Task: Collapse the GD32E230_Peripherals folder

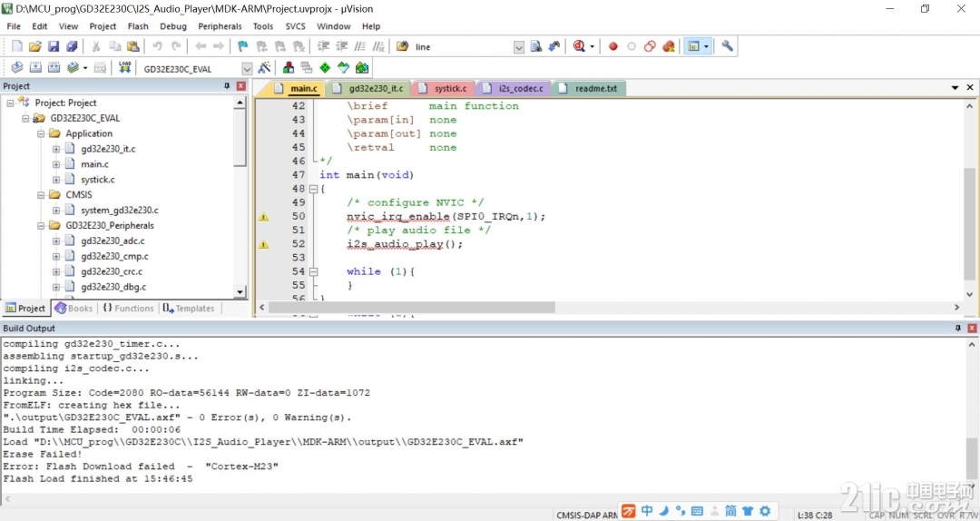Action: tap(41, 225)
